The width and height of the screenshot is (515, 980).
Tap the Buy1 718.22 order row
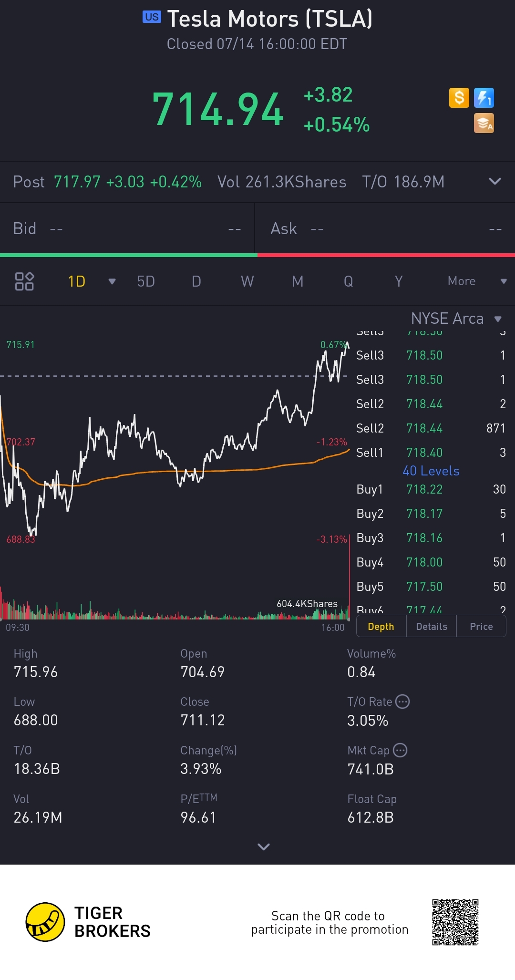pyautogui.click(x=431, y=489)
